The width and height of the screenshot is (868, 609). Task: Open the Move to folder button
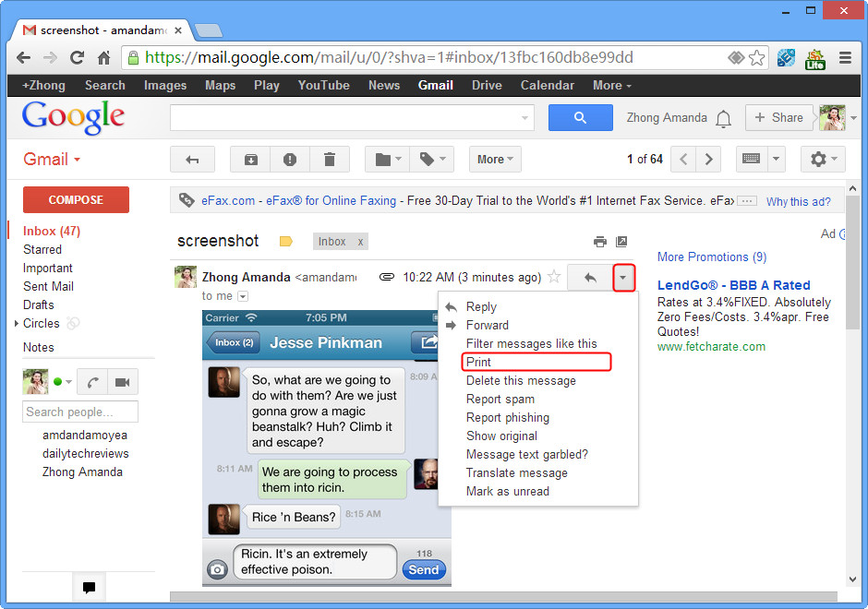click(388, 160)
